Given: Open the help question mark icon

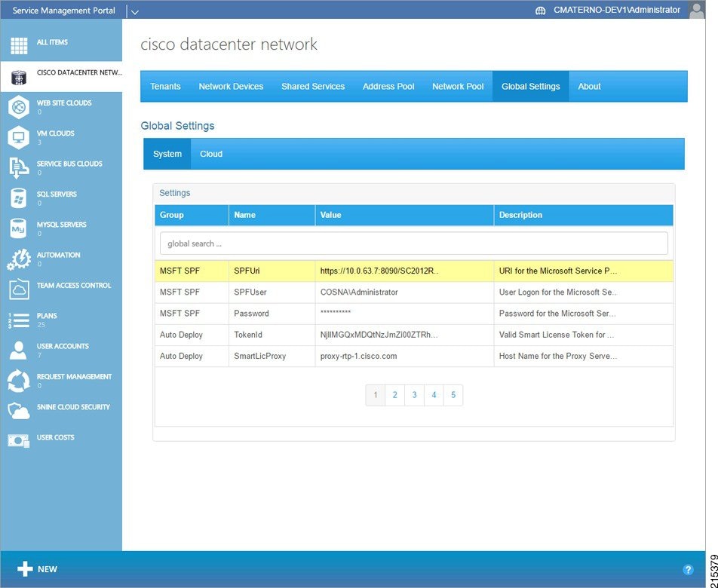Looking at the screenshot, I should 688,569.
